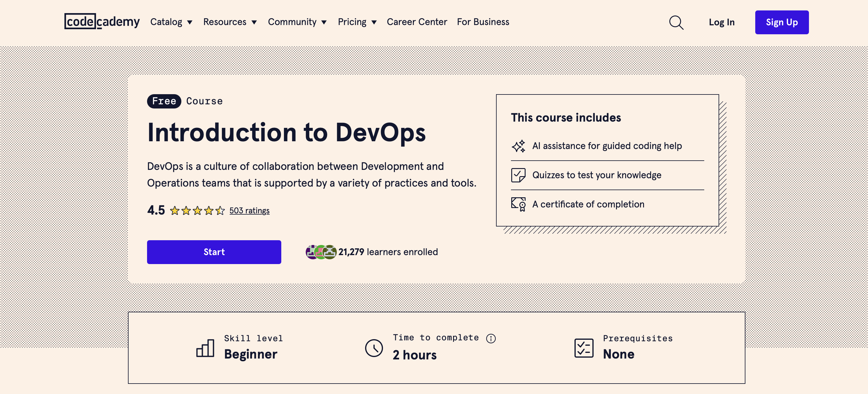Screen dimensions: 868x394
Task: Click the quizzes checkmark icon
Action: (x=518, y=175)
